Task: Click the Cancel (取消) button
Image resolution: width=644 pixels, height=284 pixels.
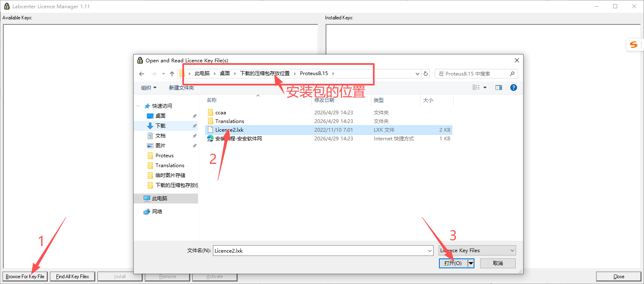Action: (498, 263)
